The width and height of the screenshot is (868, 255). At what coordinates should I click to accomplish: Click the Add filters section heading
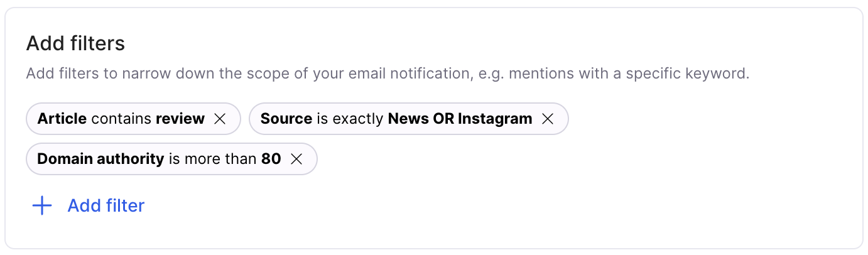pyautogui.click(x=75, y=43)
